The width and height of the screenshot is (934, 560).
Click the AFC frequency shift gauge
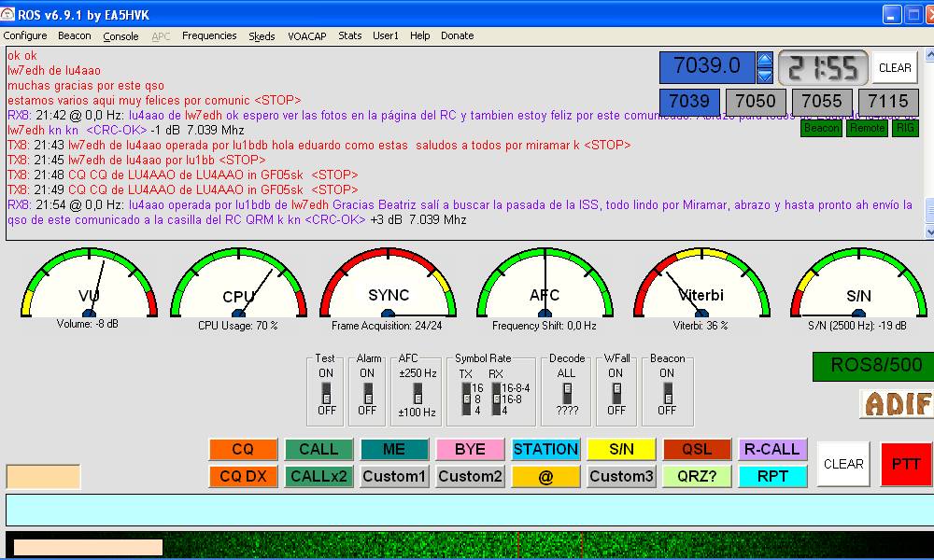click(545, 283)
